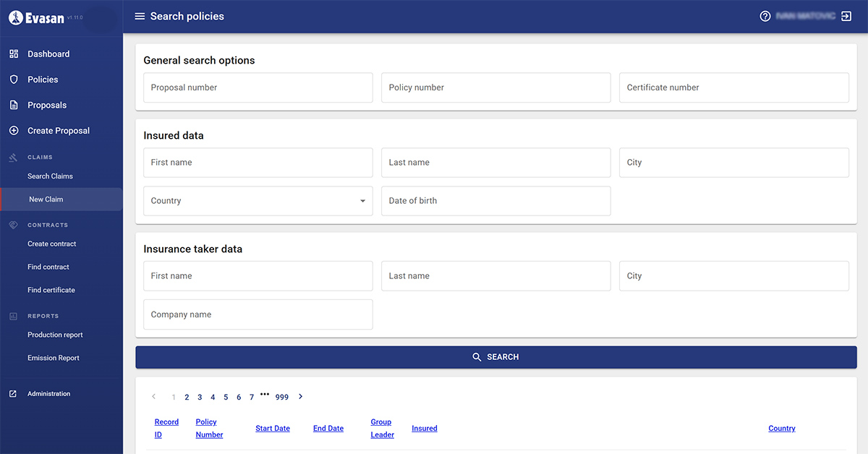Click the Claims section hammer icon
Viewport: 868px width, 454px height.
point(13,157)
